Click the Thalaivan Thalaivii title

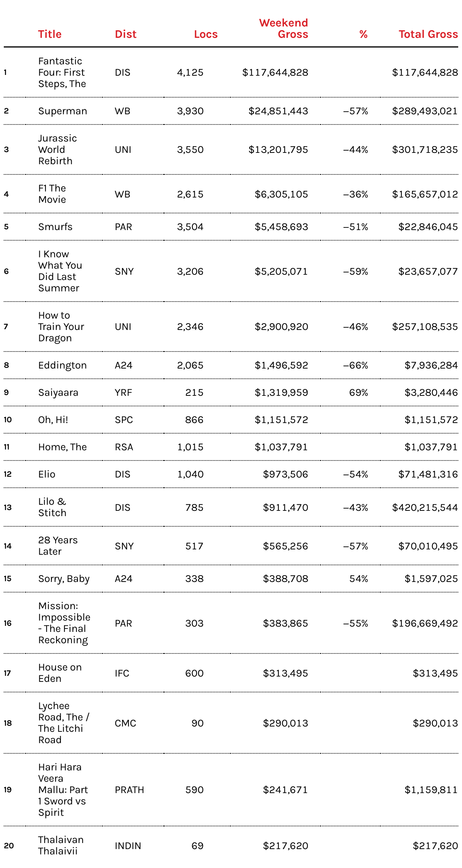(61, 846)
